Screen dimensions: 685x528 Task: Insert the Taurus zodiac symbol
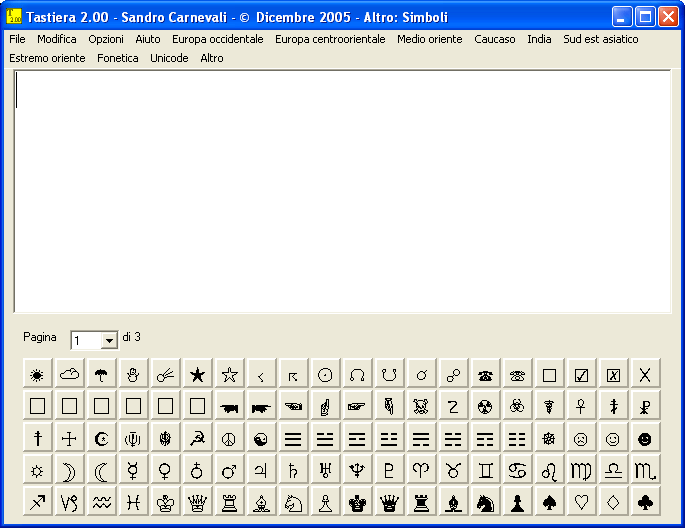point(453,469)
